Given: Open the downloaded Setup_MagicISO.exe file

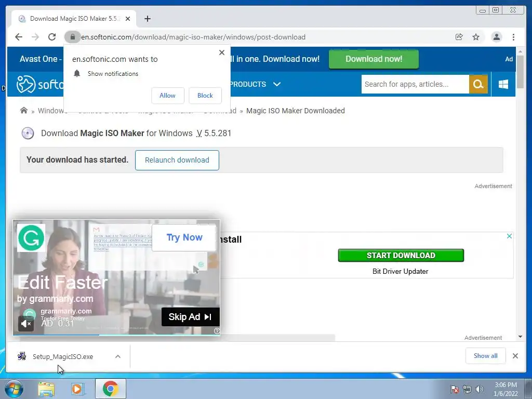Looking at the screenshot, I should click(x=63, y=356).
